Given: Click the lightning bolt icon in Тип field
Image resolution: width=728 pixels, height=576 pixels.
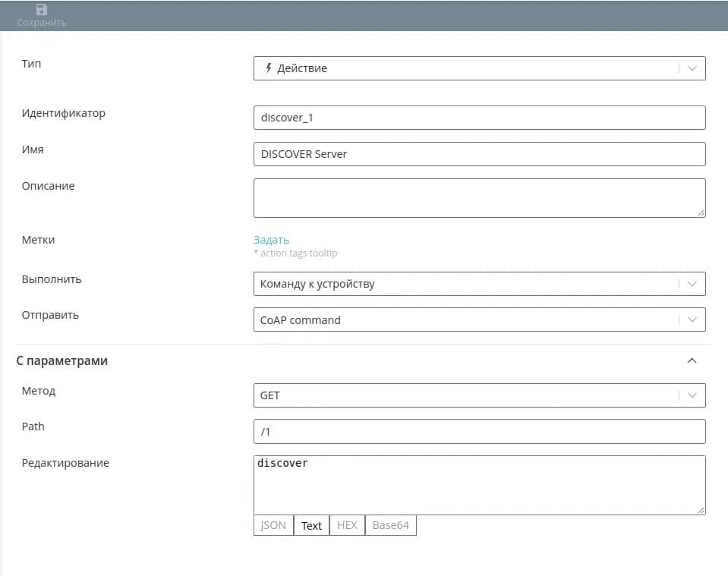Looking at the screenshot, I should coord(268,68).
